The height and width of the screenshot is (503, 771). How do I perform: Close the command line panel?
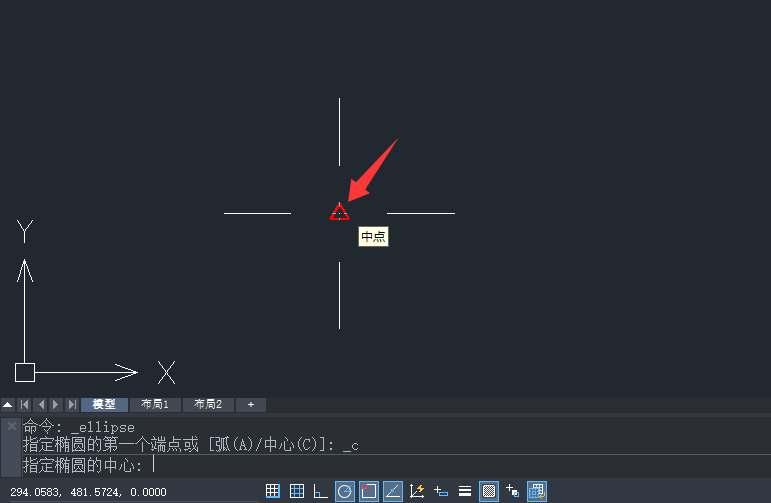12,426
